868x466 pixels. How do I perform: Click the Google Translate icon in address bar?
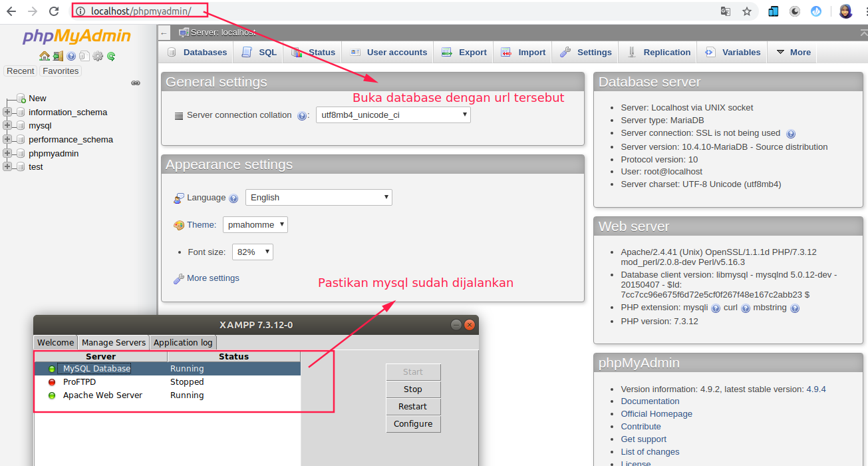coord(726,11)
